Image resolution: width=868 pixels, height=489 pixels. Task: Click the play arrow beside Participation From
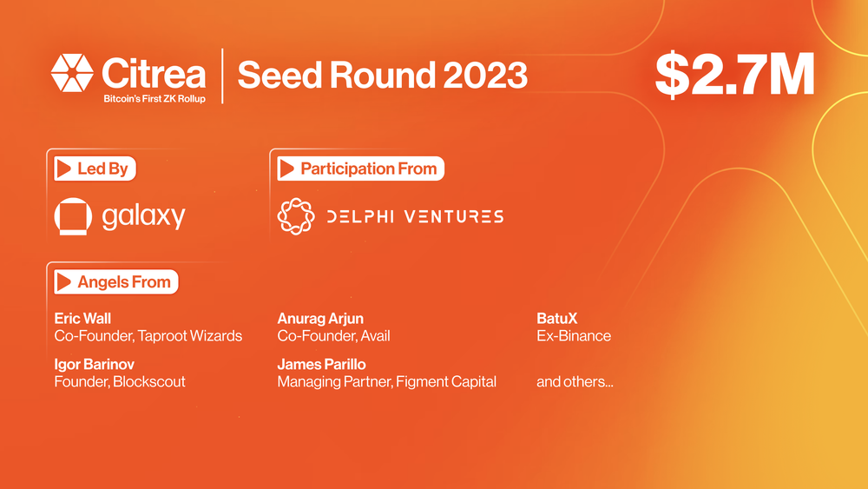tap(286, 169)
